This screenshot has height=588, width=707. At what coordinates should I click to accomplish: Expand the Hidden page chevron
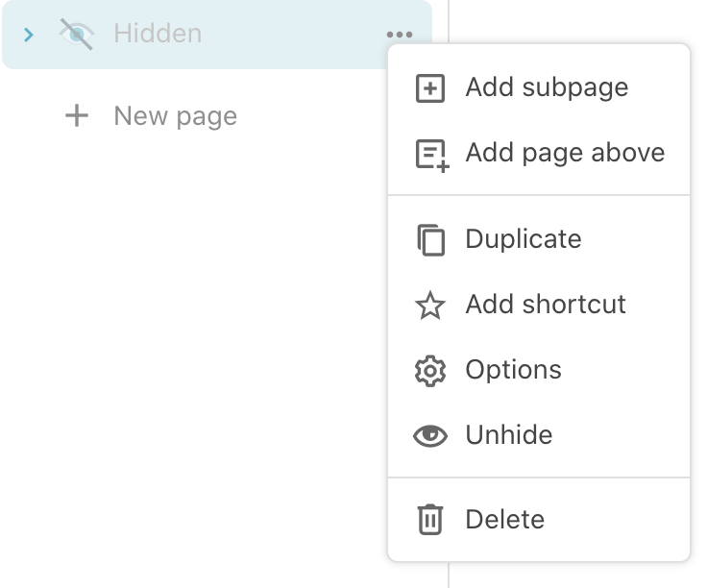pyautogui.click(x=29, y=35)
